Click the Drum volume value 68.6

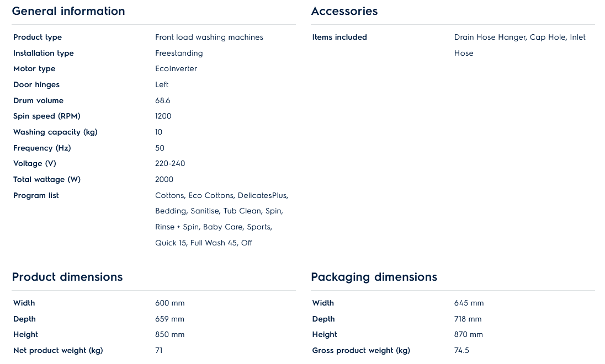(x=163, y=101)
